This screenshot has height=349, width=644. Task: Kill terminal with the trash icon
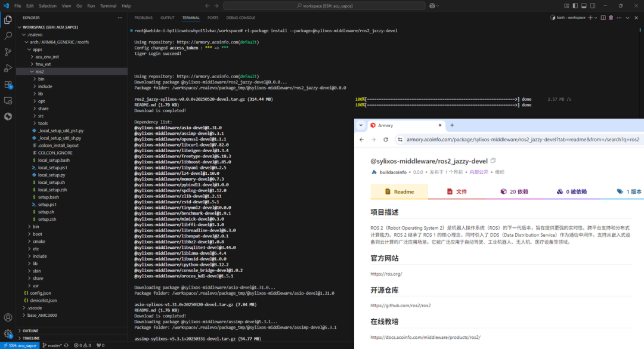[611, 18]
